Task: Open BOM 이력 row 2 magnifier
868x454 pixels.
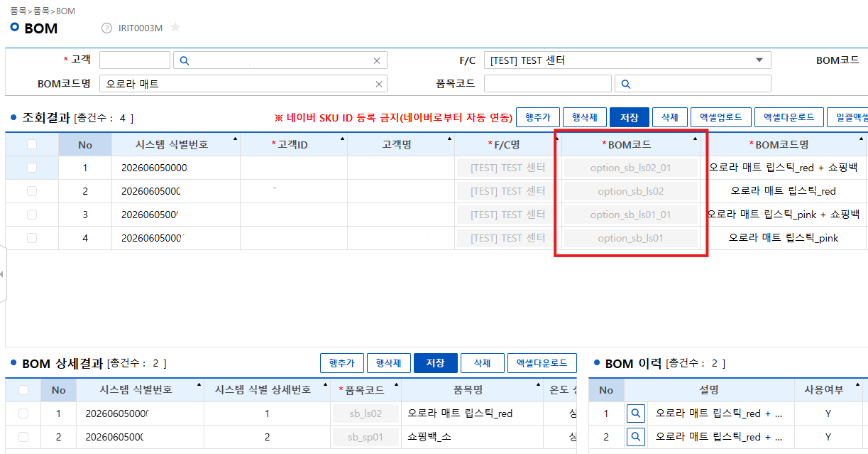Action: pos(635,436)
